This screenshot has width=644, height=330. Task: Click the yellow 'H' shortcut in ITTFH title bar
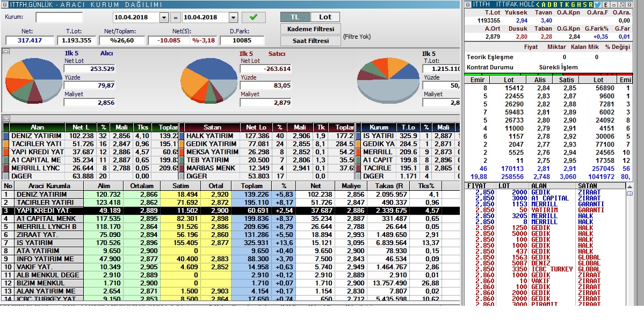click(x=579, y=4)
